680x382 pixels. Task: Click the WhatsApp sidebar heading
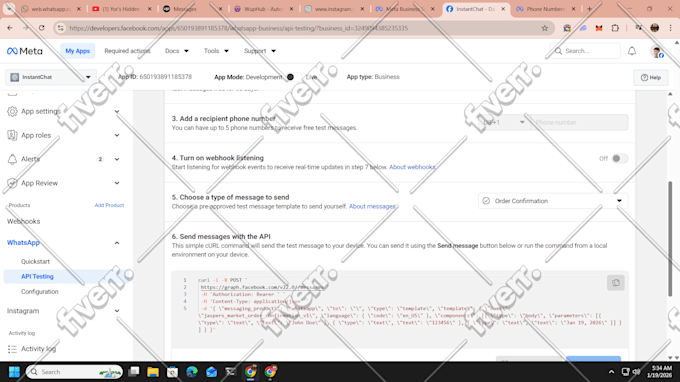23,243
